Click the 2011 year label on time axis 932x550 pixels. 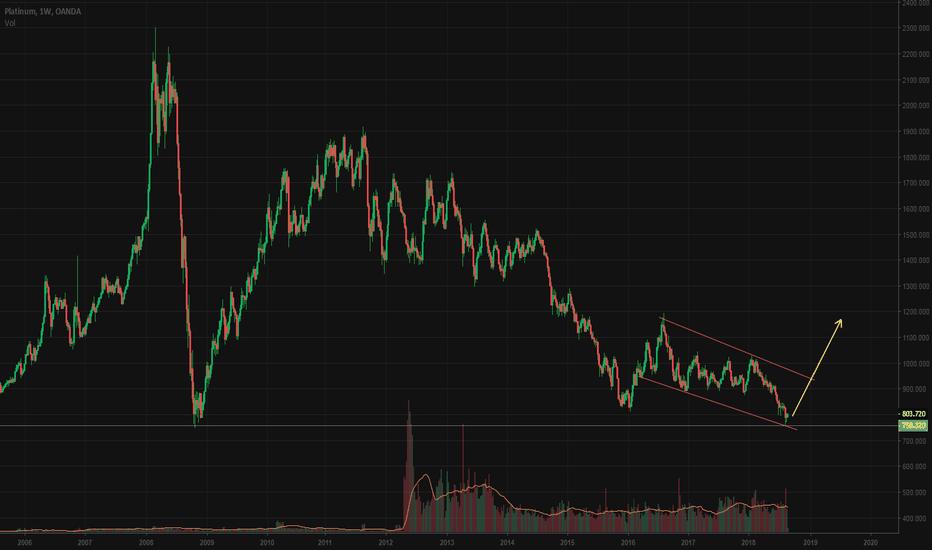pyautogui.click(x=325, y=543)
